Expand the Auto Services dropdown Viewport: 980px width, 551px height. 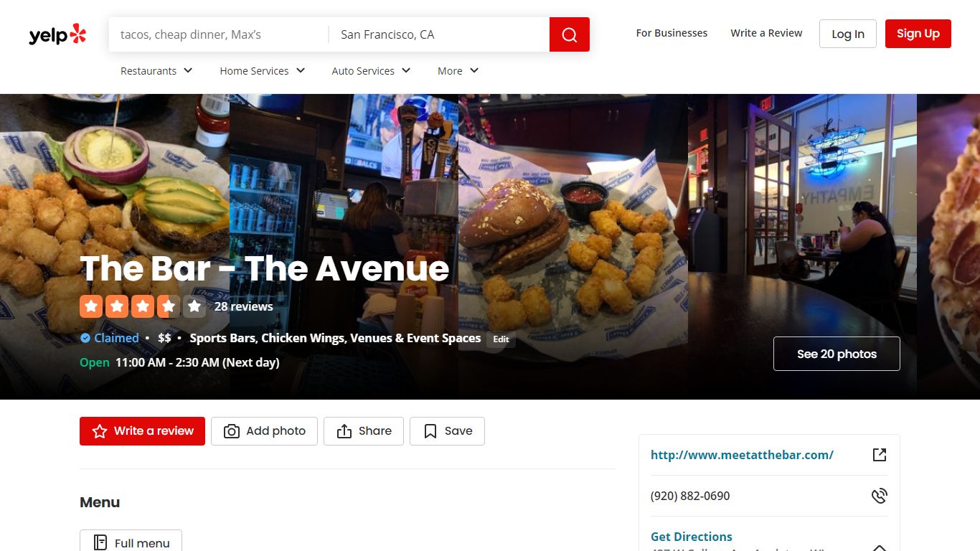pyautogui.click(x=372, y=71)
